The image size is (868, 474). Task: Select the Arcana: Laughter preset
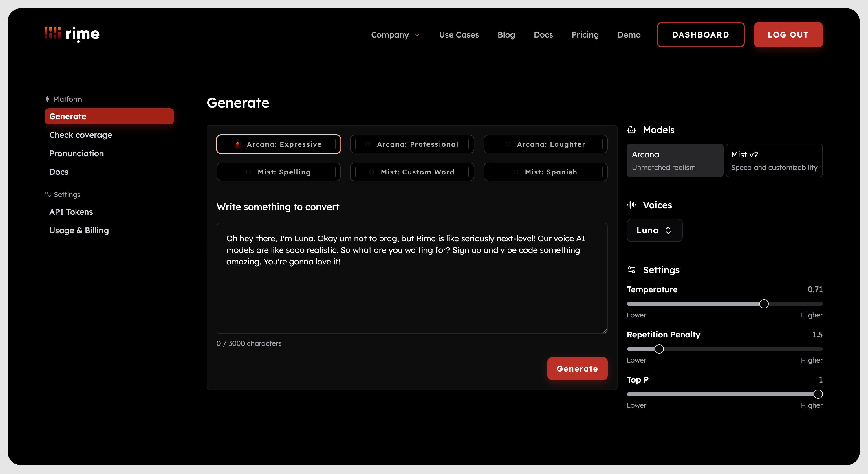[545, 144]
